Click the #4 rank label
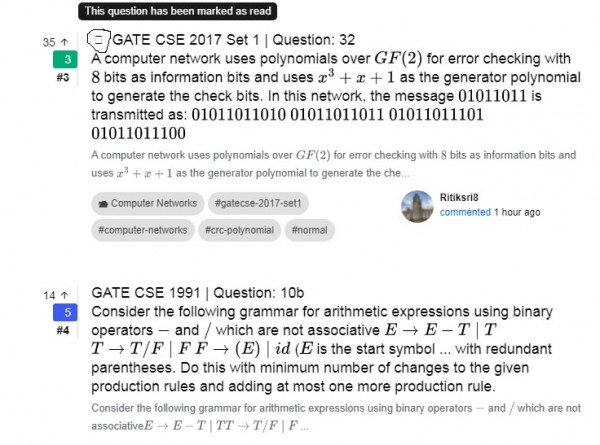Image resolution: width=600 pixels, height=445 pixels. click(62, 330)
